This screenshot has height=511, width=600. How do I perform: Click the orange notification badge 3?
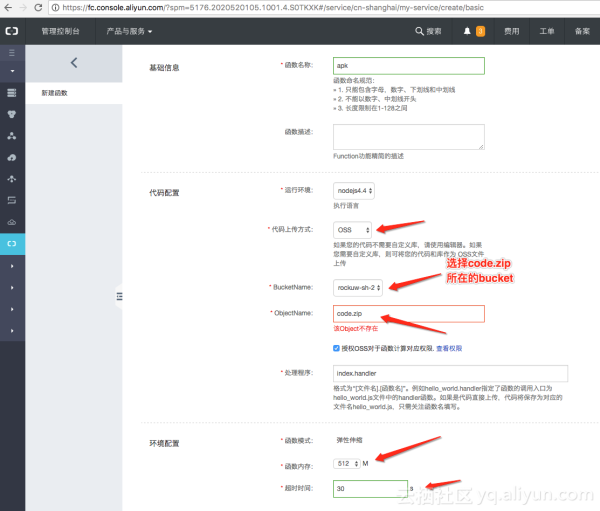click(480, 31)
